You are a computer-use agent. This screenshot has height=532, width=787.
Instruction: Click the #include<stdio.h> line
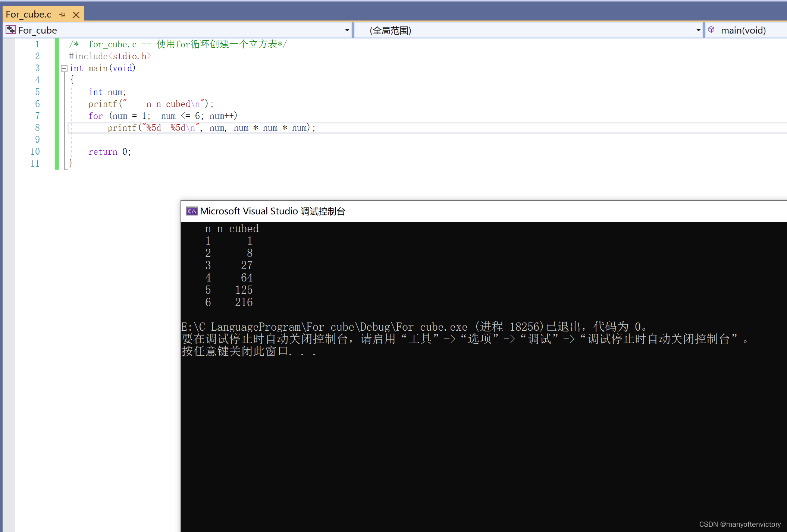pos(110,56)
